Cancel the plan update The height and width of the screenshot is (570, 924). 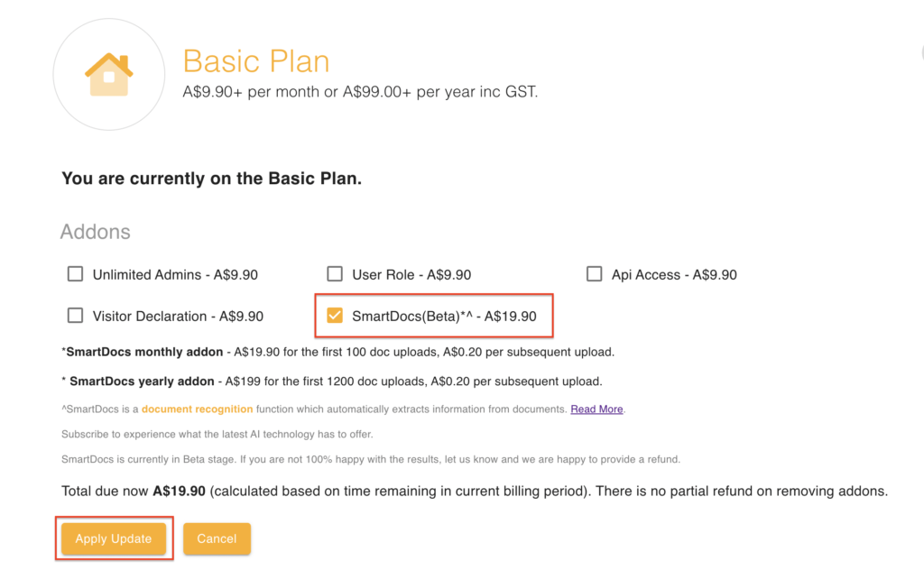point(217,538)
